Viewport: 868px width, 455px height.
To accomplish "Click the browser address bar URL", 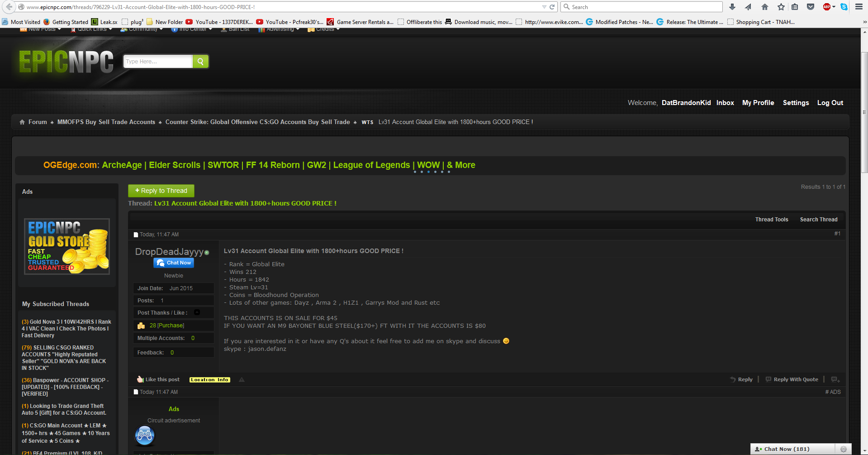I will [280, 7].
